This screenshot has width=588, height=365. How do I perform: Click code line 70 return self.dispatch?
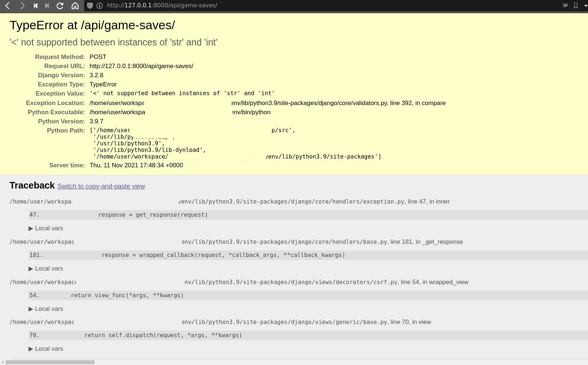(x=308, y=335)
